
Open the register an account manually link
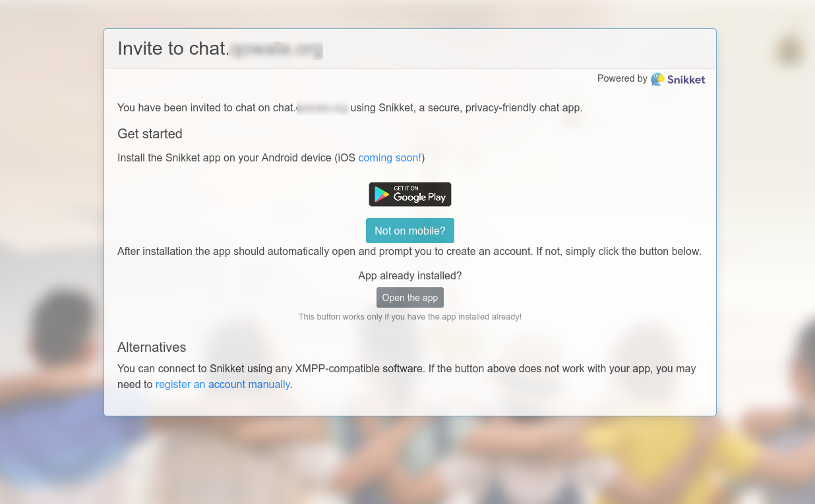click(x=223, y=384)
